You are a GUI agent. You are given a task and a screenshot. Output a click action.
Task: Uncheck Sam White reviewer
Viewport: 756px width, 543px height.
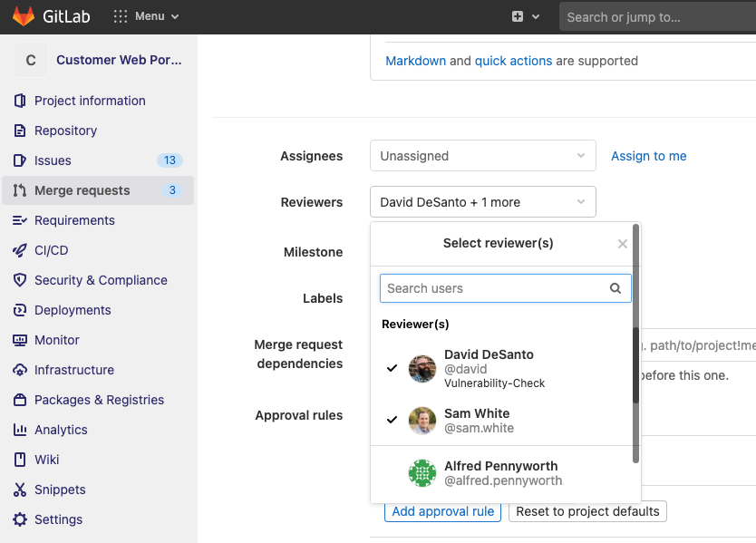(478, 420)
